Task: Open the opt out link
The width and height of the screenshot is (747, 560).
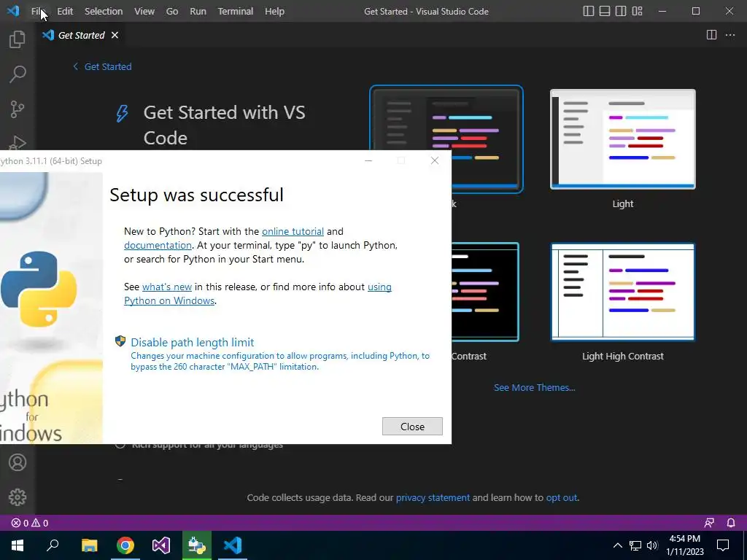Action: click(561, 497)
